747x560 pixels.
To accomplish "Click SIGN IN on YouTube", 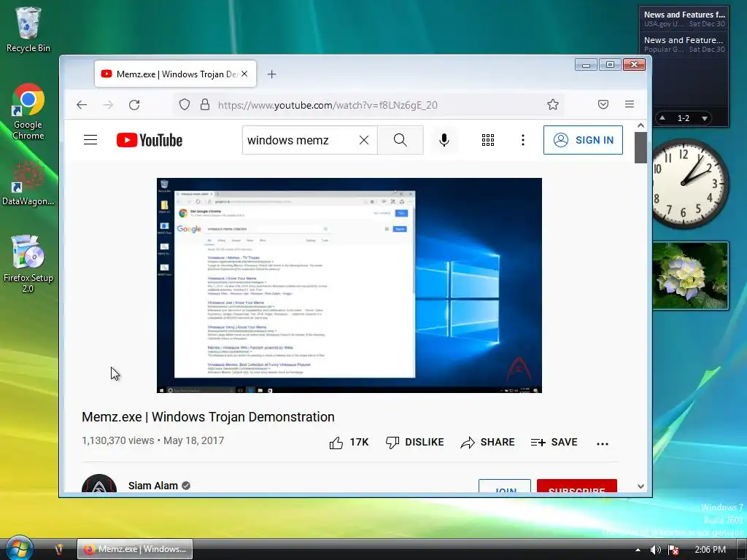I will tap(583, 140).
